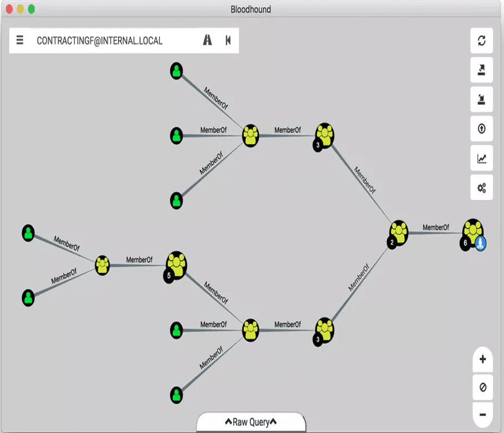Click the import graph icon

coord(482,100)
